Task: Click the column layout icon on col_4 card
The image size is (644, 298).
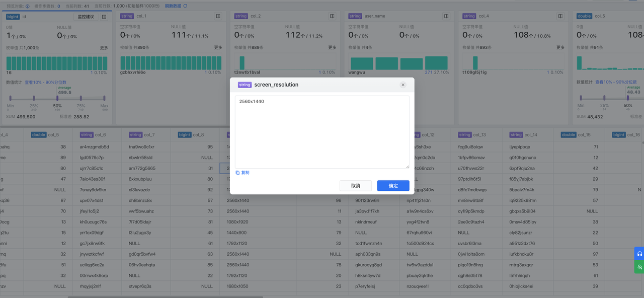Action: (x=561, y=16)
